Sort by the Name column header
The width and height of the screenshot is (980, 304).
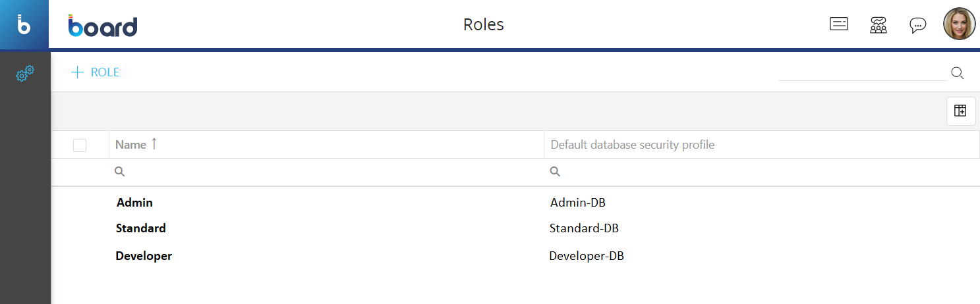[x=131, y=145]
